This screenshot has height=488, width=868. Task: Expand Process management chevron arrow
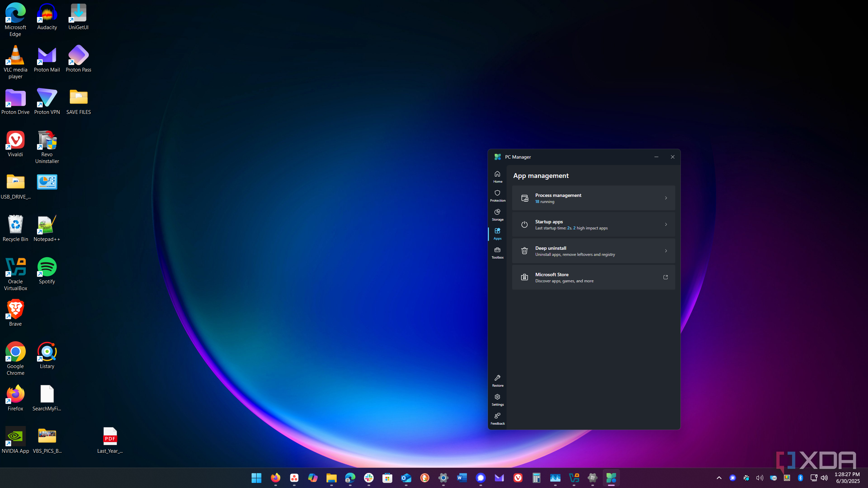coord(666,198)
